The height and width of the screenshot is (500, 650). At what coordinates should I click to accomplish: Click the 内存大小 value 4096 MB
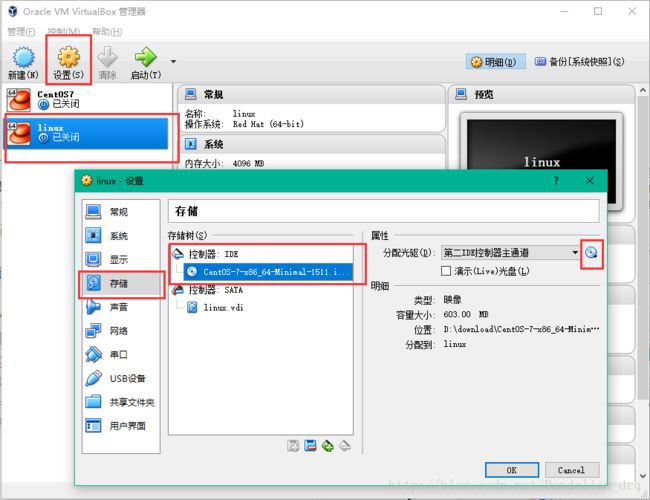click(248, 164)
